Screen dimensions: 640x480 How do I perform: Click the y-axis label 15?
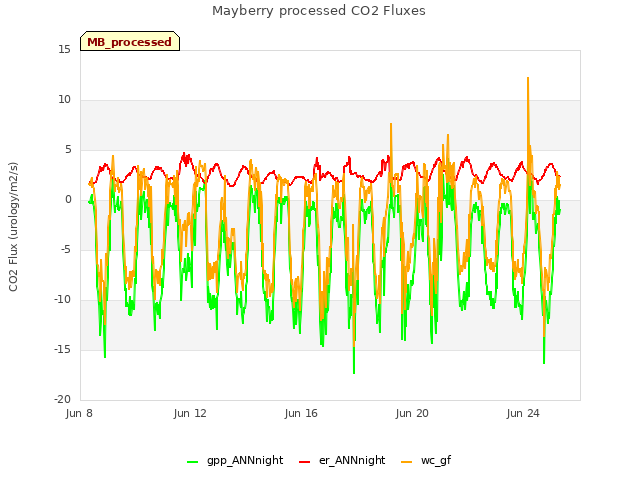[x=64, y=49]
